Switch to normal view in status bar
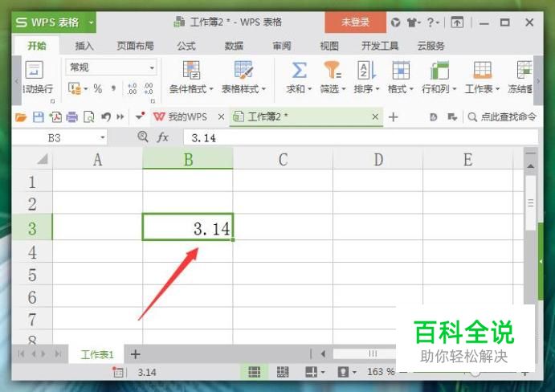 254,372
